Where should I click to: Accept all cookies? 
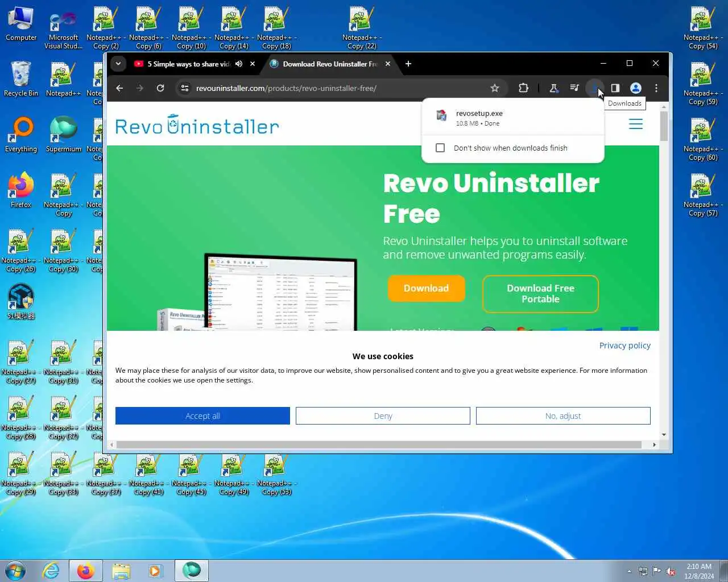click(202, 416)
